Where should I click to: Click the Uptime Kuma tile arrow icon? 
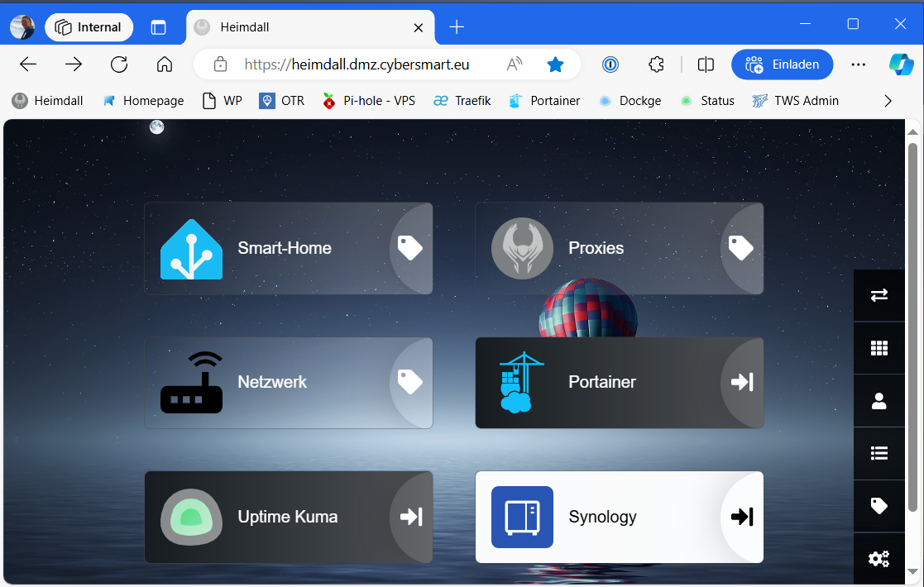click(411, 517)
